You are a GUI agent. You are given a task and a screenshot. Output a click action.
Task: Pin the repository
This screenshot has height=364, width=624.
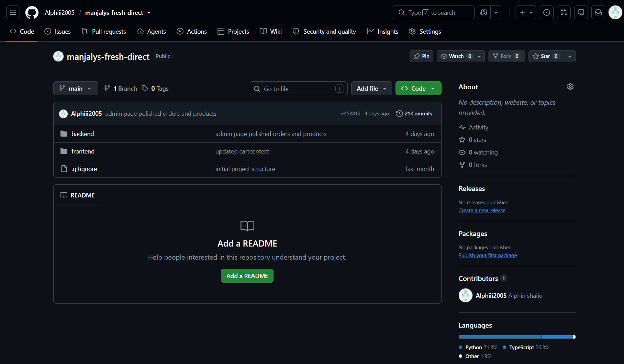pos(422,56)
